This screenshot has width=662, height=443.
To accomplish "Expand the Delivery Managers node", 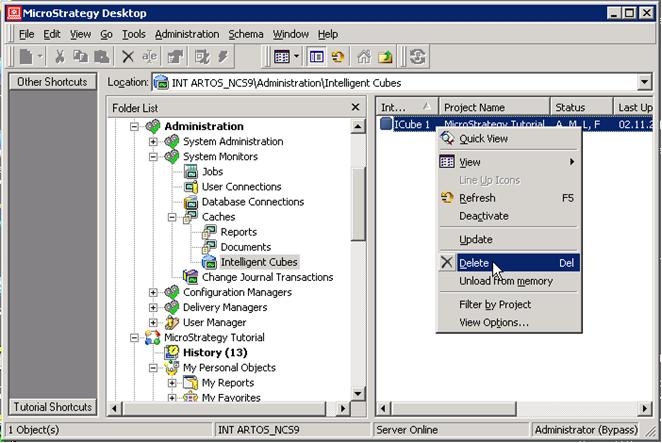I will click(x=153, y=307).
